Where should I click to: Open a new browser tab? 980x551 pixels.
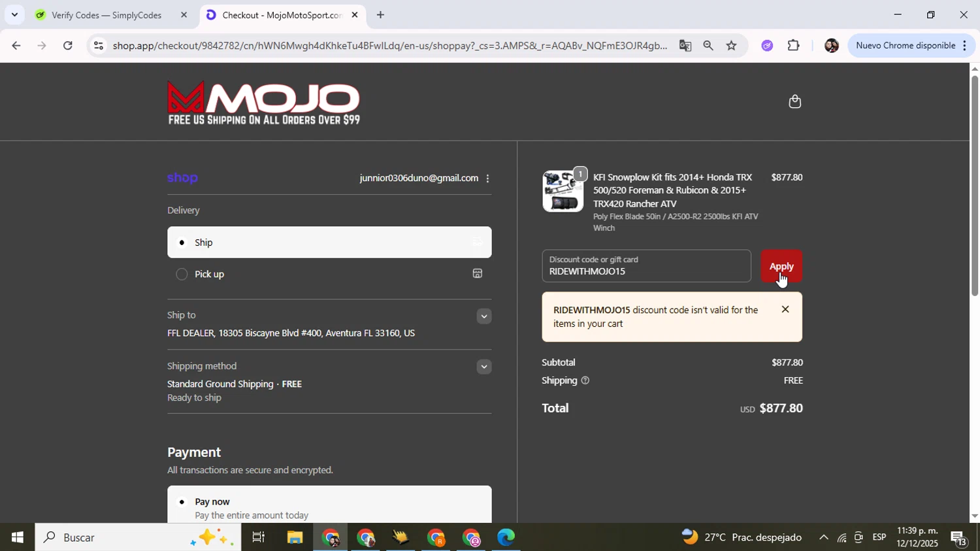coord(380,15)
